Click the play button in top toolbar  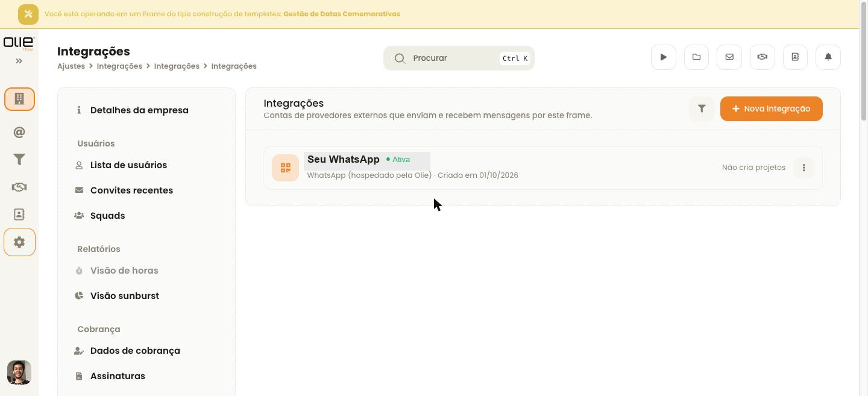click(664, 57)
